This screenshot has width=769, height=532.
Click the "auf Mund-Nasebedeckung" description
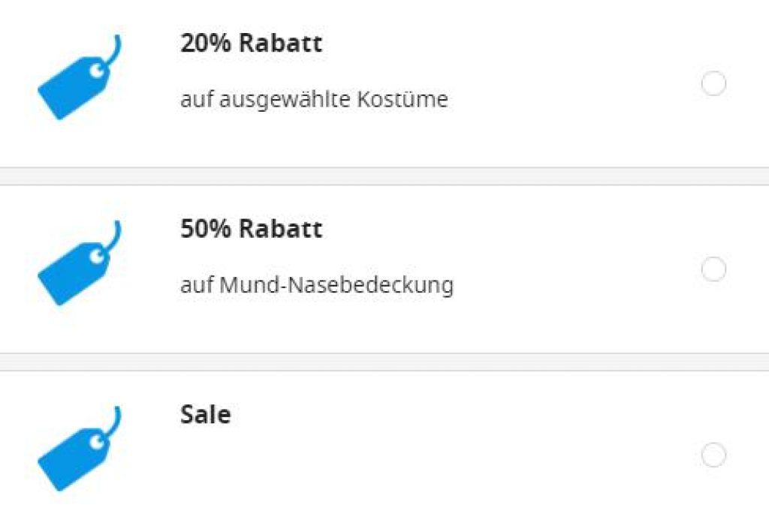point(316,285)
